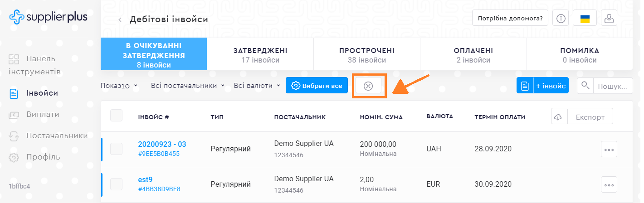Open three-dot menu for invoice 20200923 - 03
This screenshot has height=203, width=644.
coord(609,149)
